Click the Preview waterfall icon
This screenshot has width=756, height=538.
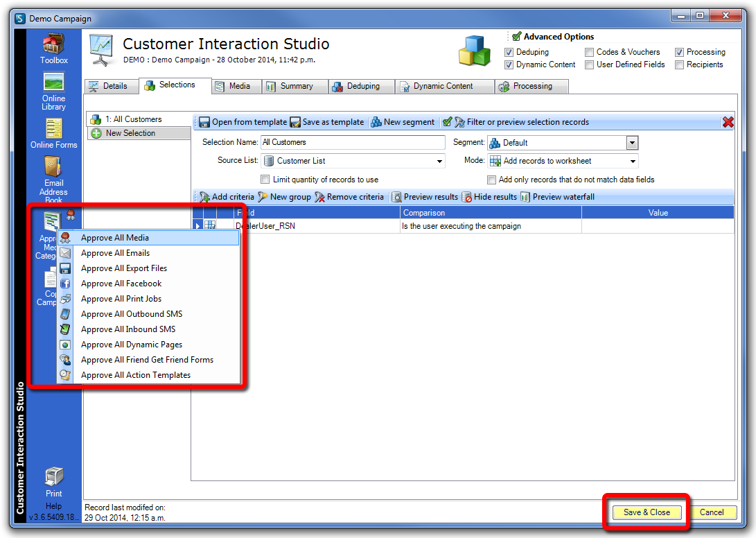click(525, 197)
